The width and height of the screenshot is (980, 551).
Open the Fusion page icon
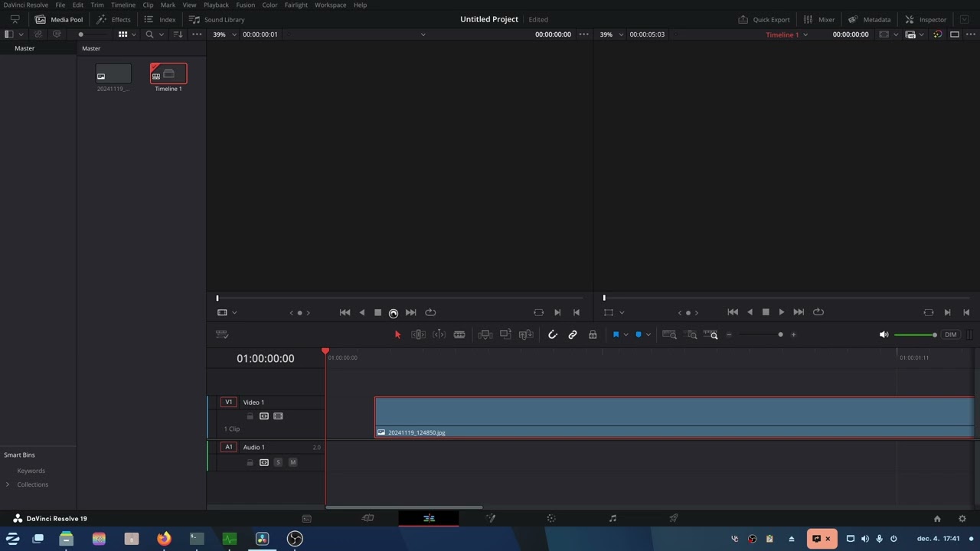[x=490, y=518]
